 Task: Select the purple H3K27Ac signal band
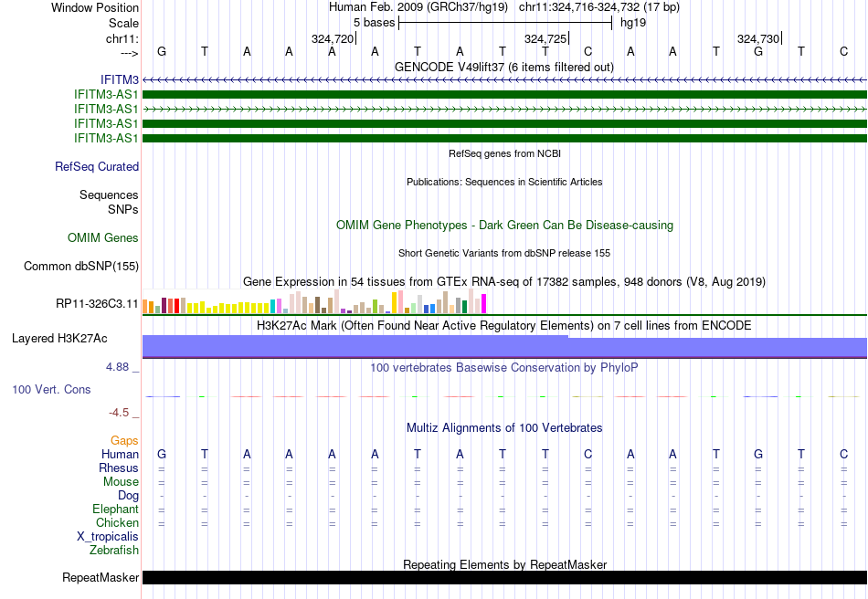tap(504, 346)
